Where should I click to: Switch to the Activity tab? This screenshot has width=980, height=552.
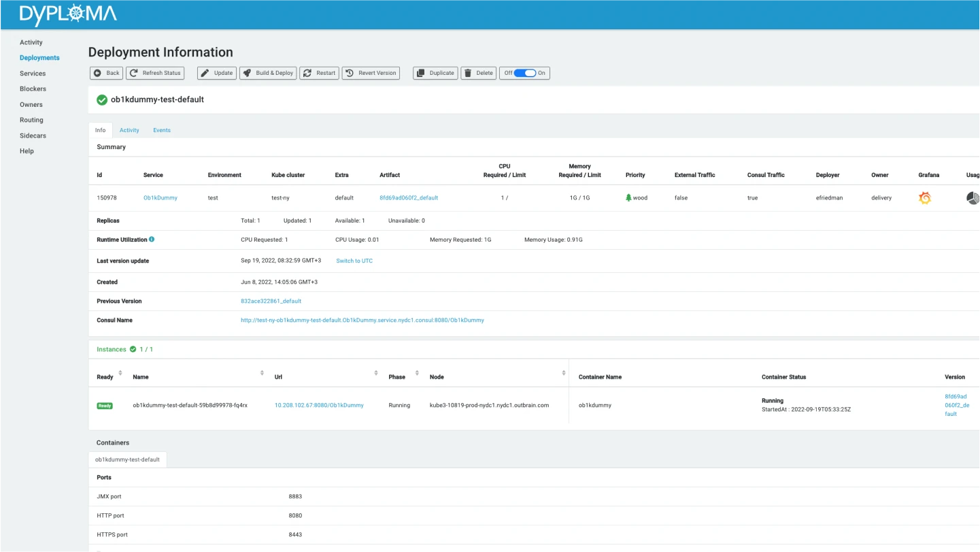tap(129, 130)
